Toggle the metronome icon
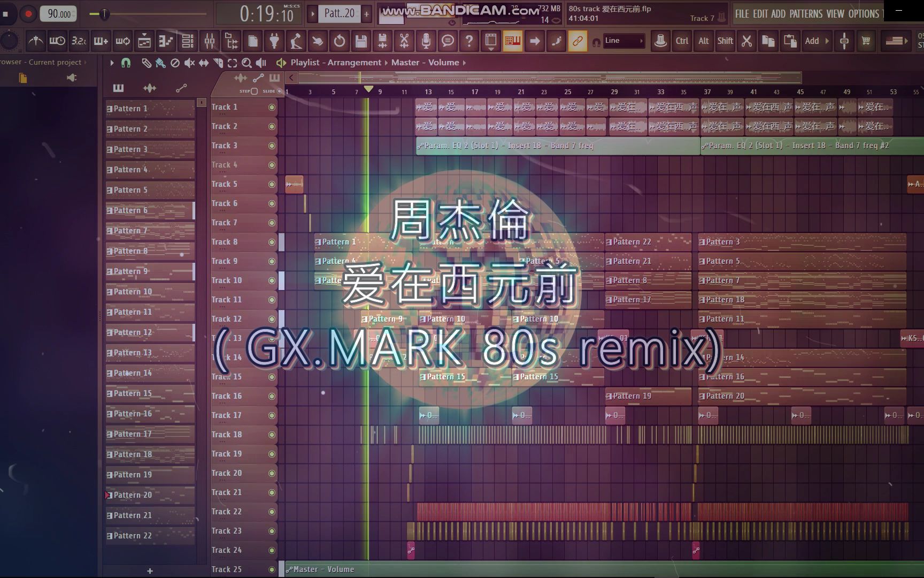This screenshot has width=924, height=578. point(35,41)
